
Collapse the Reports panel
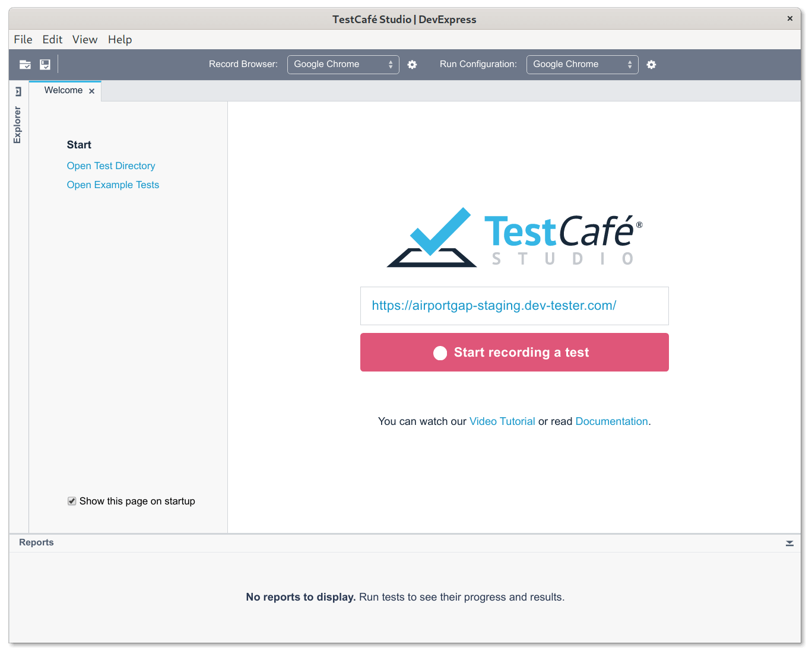pyautogui.click(x=789, y=543)
